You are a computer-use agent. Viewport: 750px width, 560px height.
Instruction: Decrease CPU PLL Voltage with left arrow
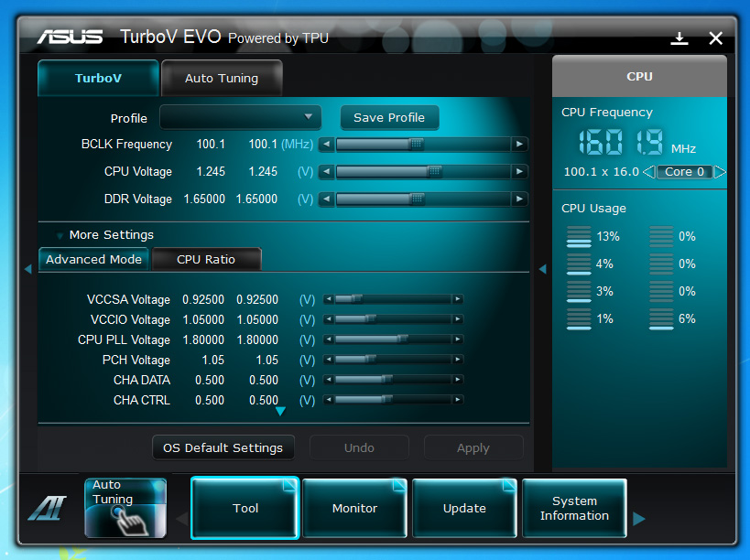[329, 339]
